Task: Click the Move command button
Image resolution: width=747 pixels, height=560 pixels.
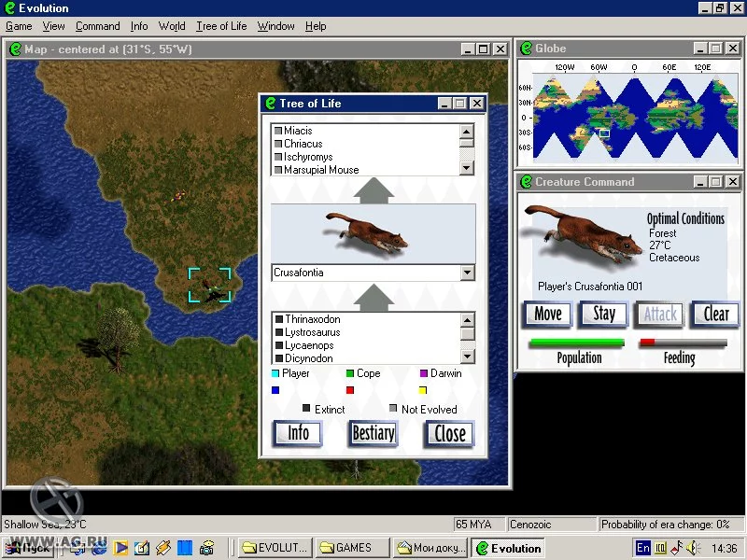Action: click(x=548, y=315)
